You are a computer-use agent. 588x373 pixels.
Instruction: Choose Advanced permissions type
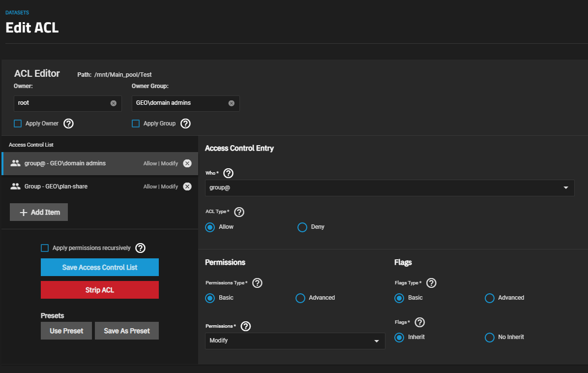300,298
